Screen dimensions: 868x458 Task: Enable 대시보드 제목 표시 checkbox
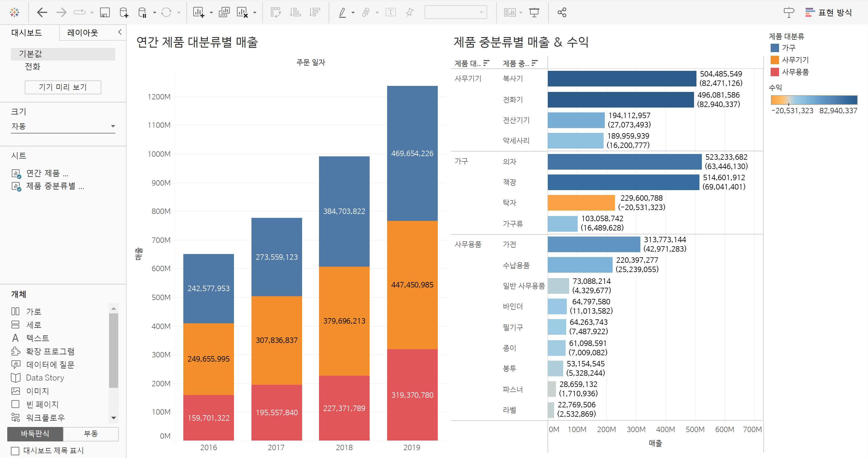(x=15, y=450)
